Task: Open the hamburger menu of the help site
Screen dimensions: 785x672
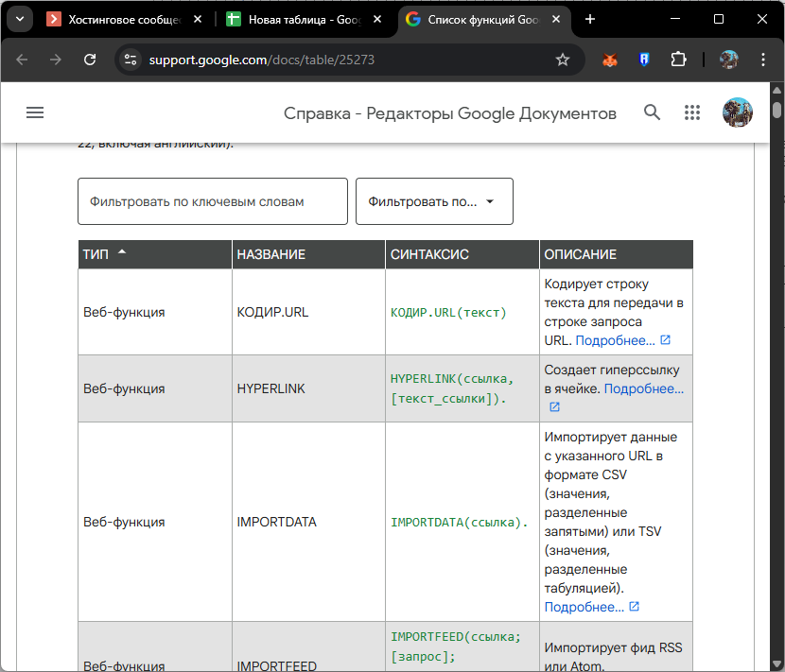Action: coord(35,112)
